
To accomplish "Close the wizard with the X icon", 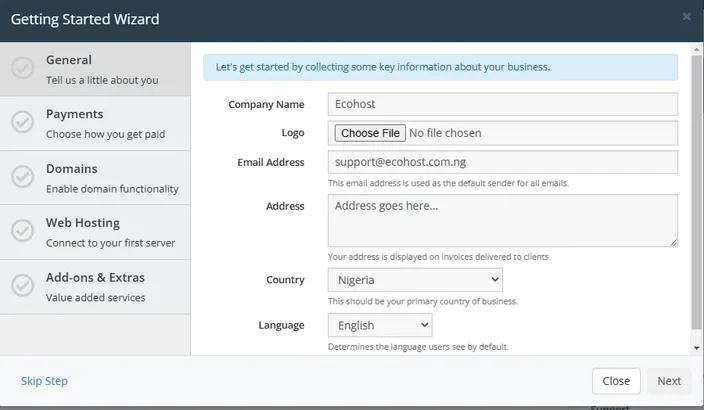I will click(x=686, y=17).
